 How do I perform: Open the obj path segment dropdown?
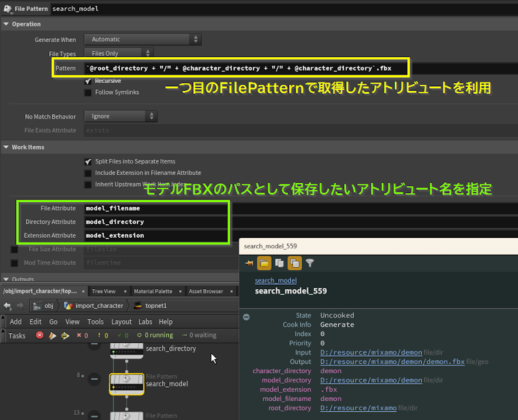pos(43,306)
